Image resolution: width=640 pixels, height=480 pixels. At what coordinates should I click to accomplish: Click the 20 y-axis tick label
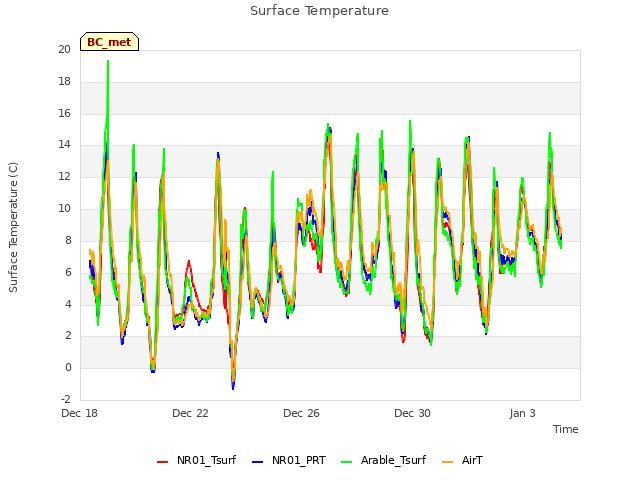pyautogui.click(x=64, y=49)
